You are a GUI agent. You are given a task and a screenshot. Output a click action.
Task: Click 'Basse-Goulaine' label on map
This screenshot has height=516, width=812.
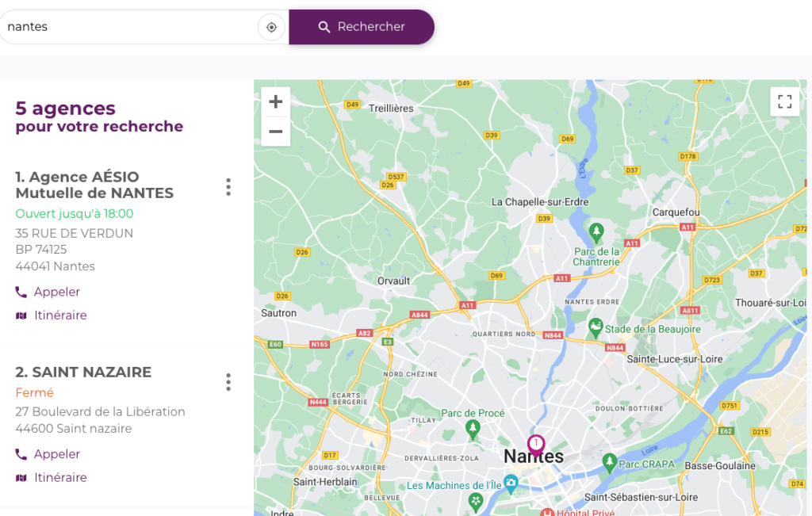[x=720, y=466]
